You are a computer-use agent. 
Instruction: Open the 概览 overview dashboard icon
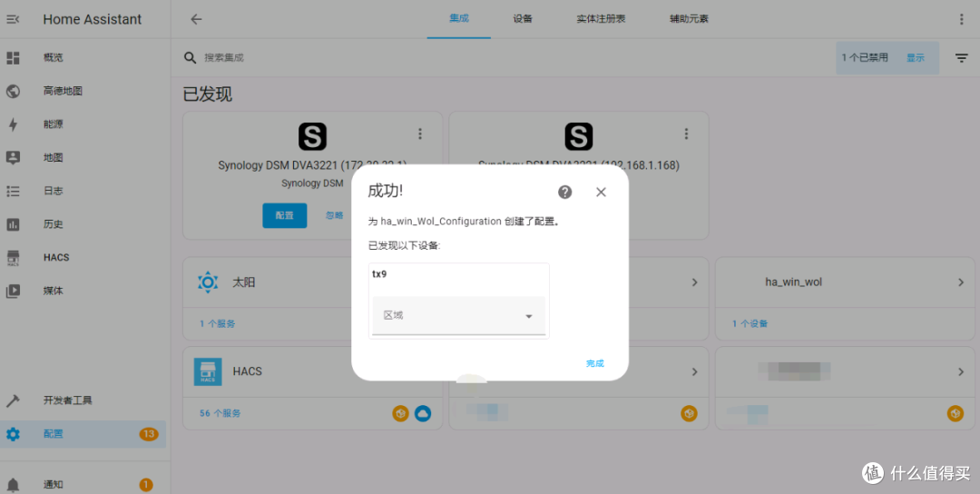click(13, 58)
